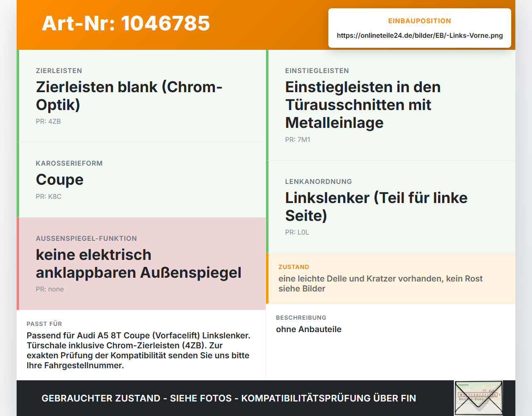Click the EINBAUPOSITION label

[x=419, y=21]
